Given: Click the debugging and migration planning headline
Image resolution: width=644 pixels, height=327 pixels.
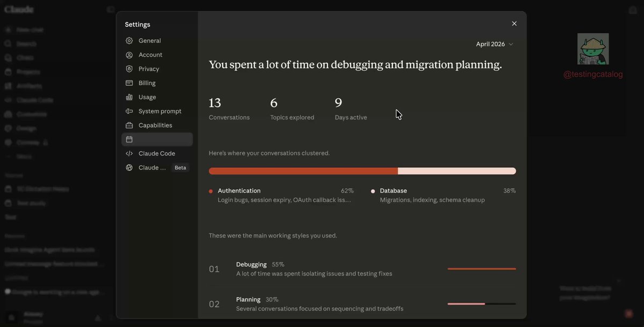Looking at the screenshot, I should [355, 65].
